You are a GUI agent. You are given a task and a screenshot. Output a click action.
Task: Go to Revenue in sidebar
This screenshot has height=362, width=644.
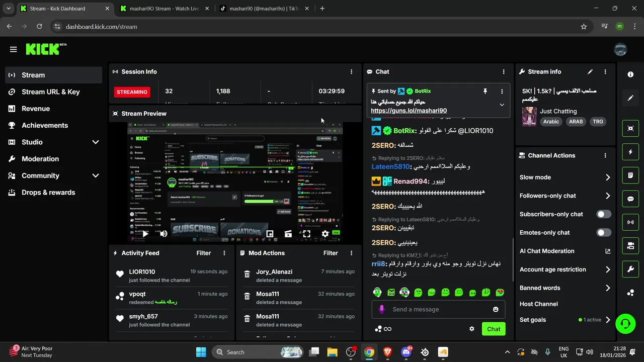pyautogui.click(x=53, y=109)
